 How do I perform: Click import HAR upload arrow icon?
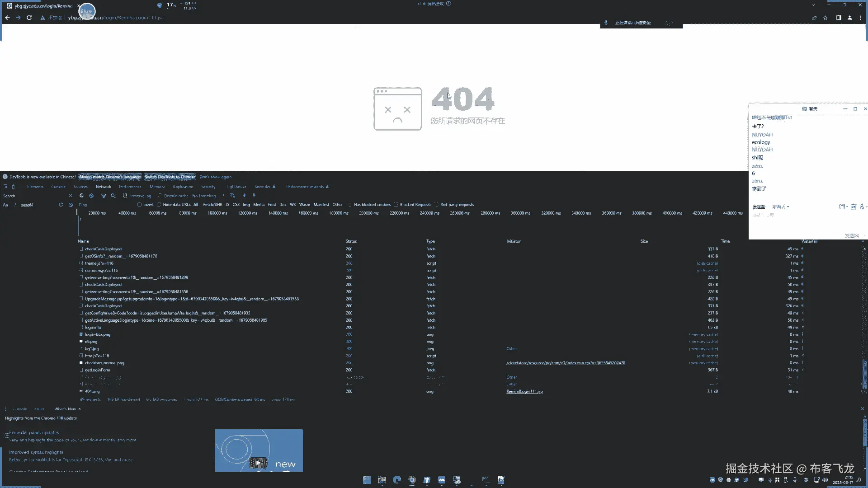pos(244,196)
